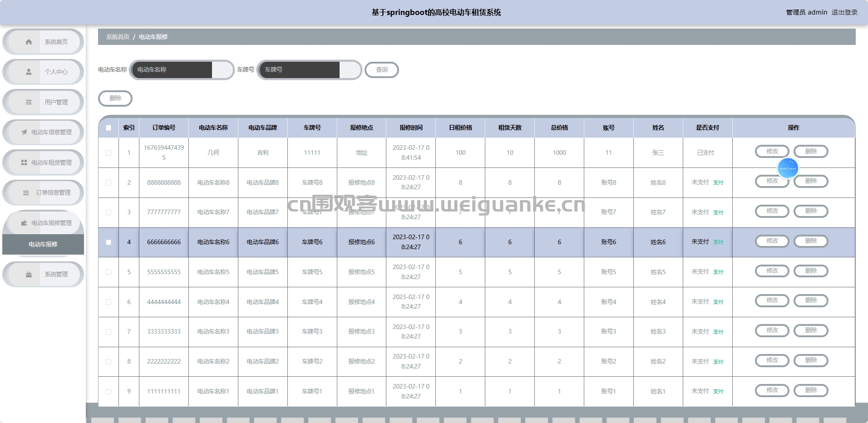Click 删除 for the 几何 row

(x=811, y=152)
